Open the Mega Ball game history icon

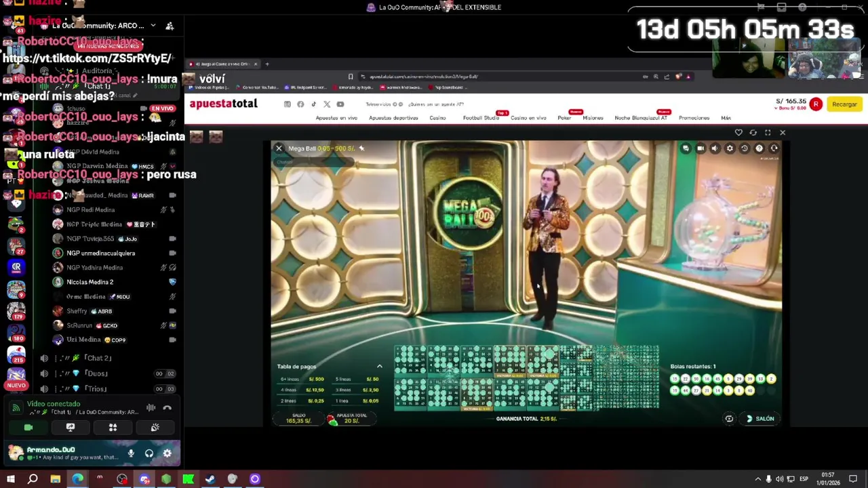coord(745,148)
